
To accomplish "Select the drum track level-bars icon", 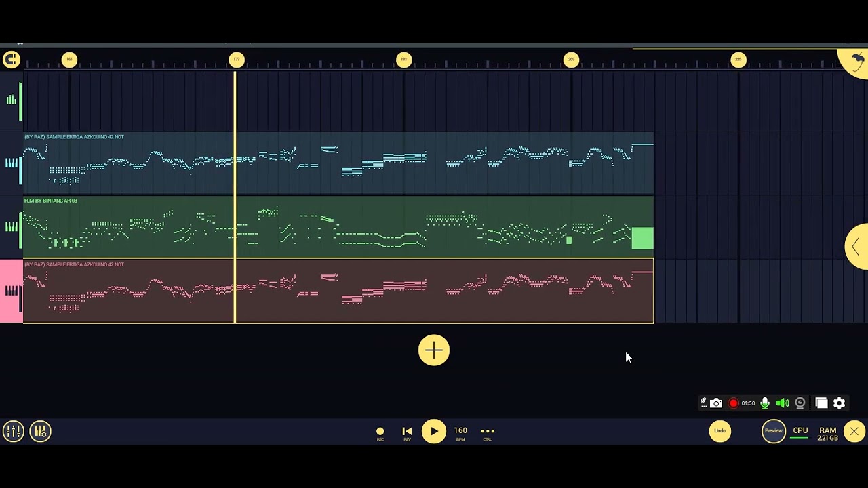I will tap(11, 100).
